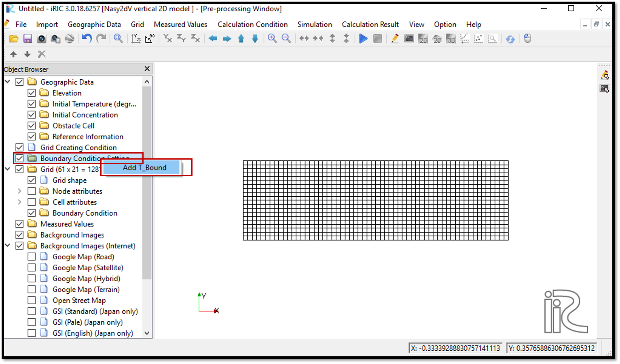
Task: Check the Google Map (Satellite) checkbox
Action: click(32, 267)
